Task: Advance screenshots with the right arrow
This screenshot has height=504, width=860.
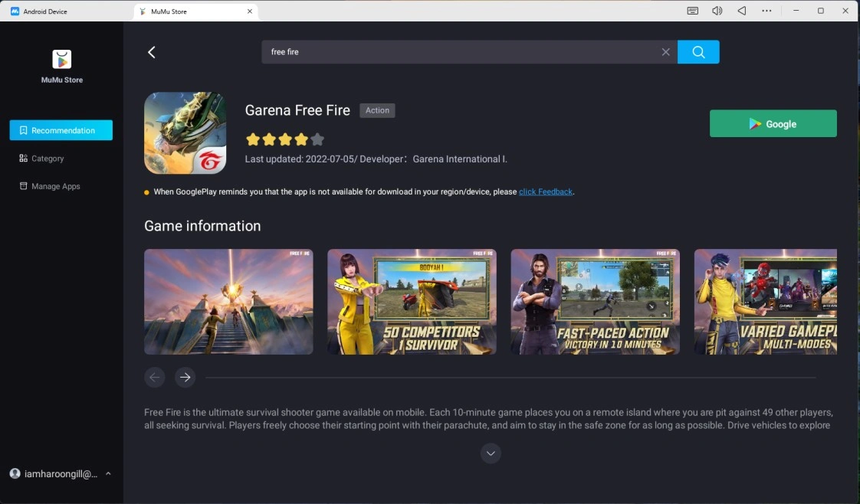Action: pos(185,377)
